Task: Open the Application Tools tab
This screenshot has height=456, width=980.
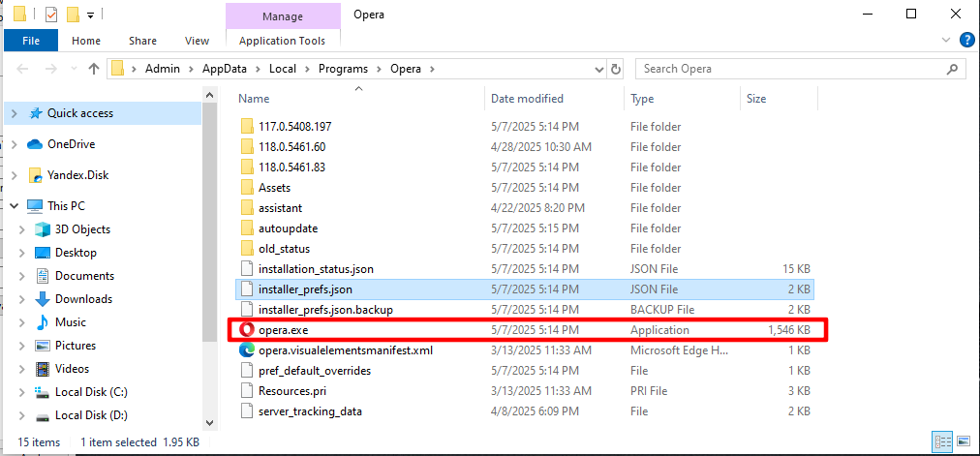Action: click(282, 41)
